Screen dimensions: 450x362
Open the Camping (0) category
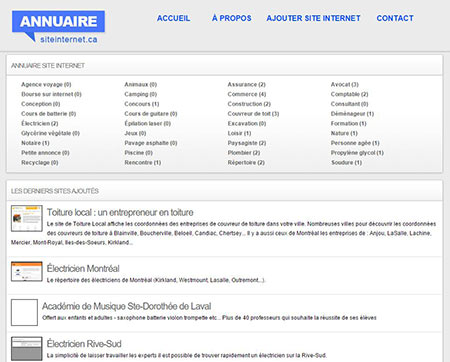[x=141, y=94]
